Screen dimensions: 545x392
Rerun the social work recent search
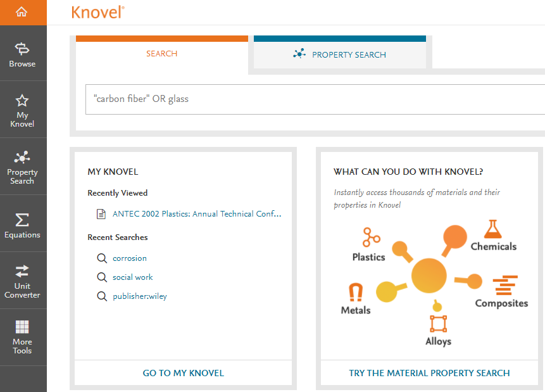pyautogui.click(x=133, y=277)
